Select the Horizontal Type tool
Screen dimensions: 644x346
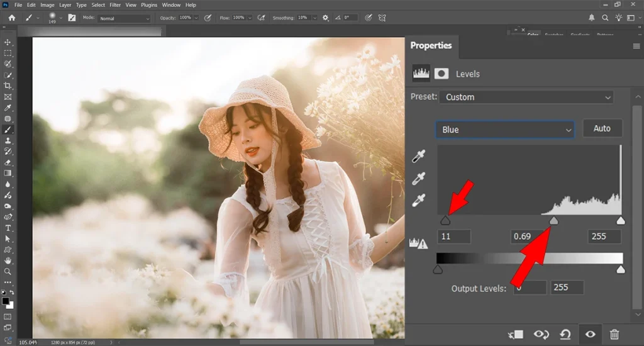tap(8, 228)
